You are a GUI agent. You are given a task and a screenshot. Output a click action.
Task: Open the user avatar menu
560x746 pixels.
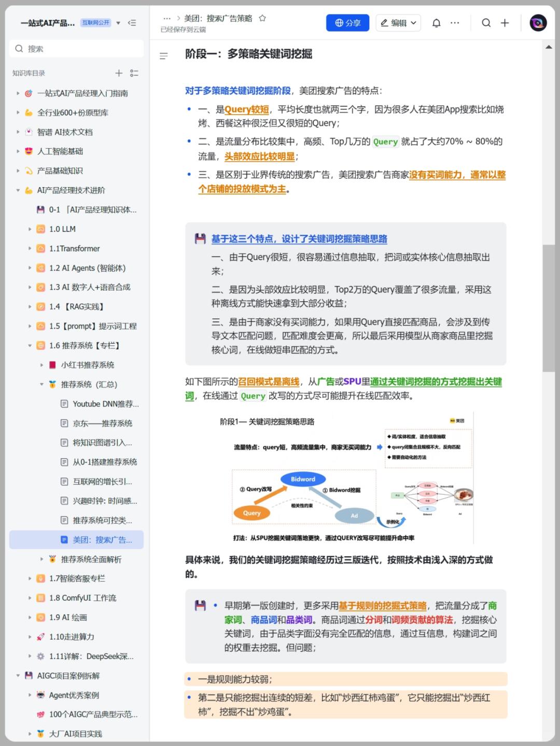click(x=538, y=23)
